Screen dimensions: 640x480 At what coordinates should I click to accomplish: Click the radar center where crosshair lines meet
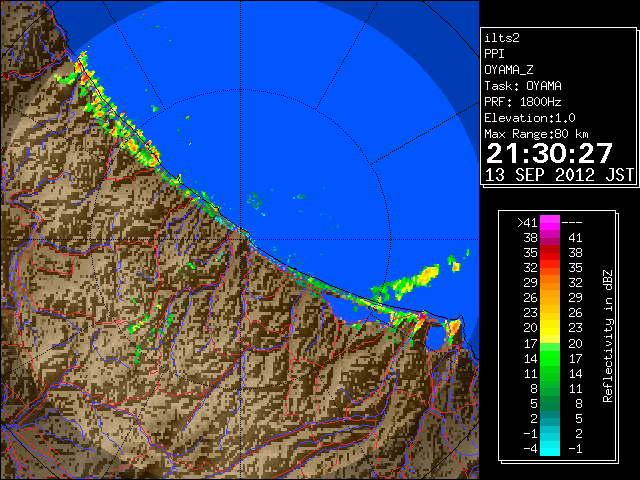click(x=240, y=240)
